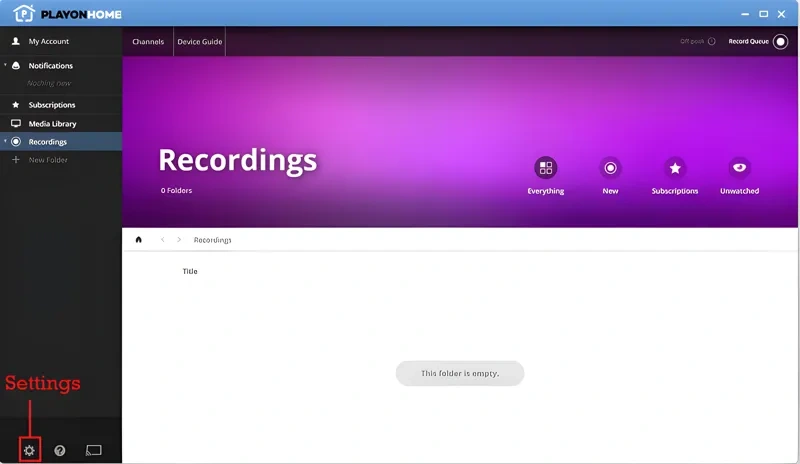
Task: Select Recordings label in sidebar
Action: point(47,142)
